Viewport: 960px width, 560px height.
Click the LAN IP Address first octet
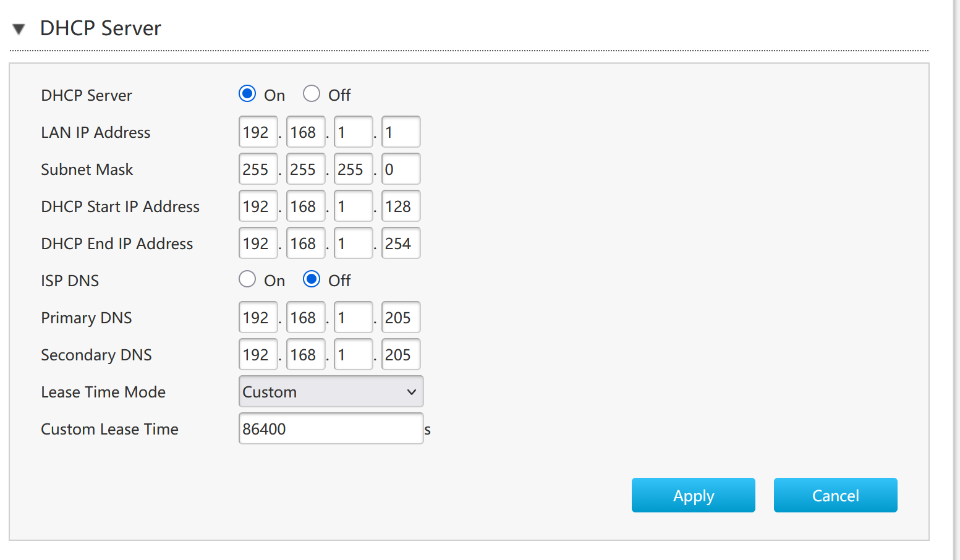pos(258,132)
